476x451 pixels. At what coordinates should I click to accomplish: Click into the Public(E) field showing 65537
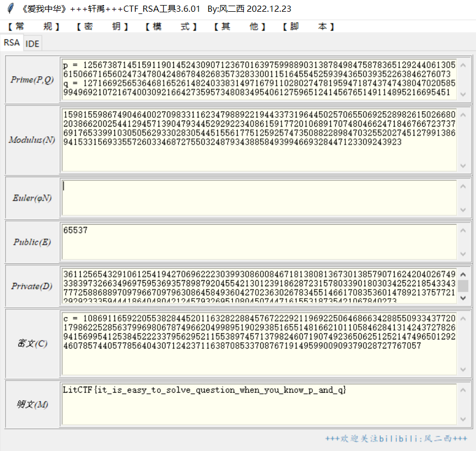(x=258, y=241)
